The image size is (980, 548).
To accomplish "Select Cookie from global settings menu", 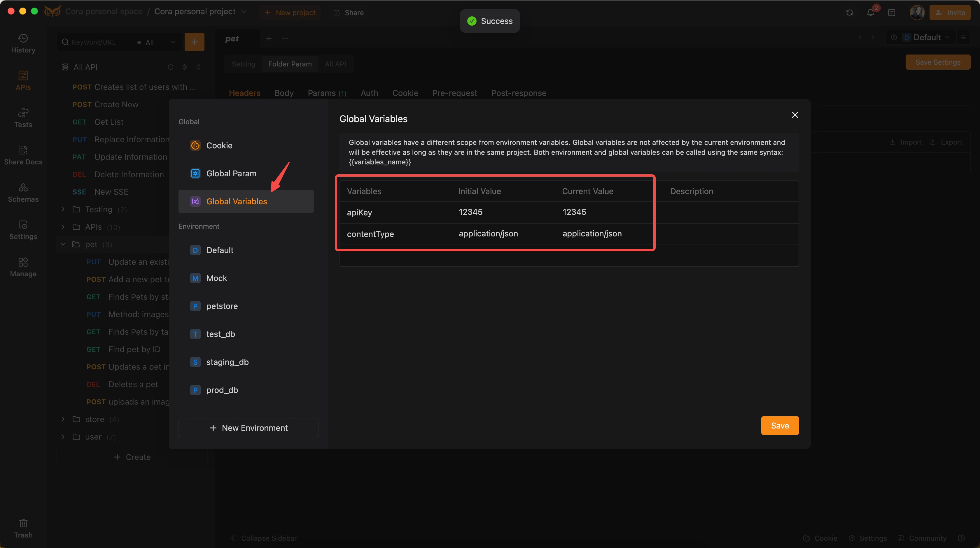I will pyautogui.click(x=219, y=145).
